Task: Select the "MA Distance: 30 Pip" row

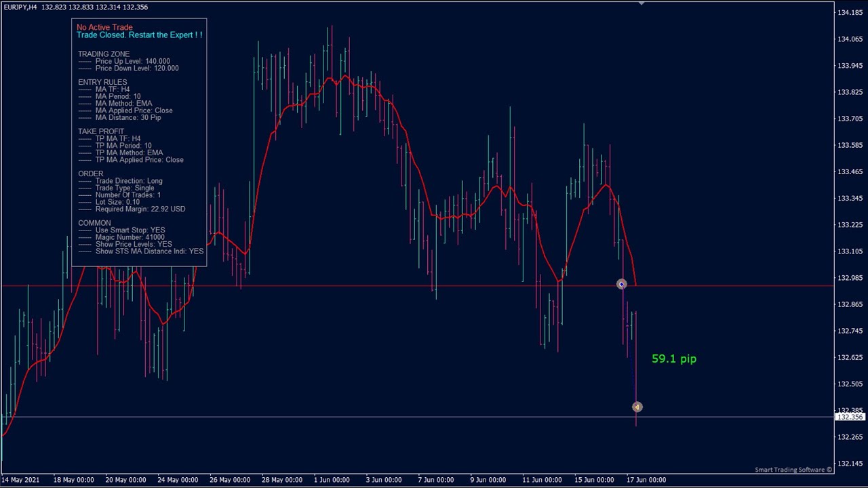Action: coord(119,117)
